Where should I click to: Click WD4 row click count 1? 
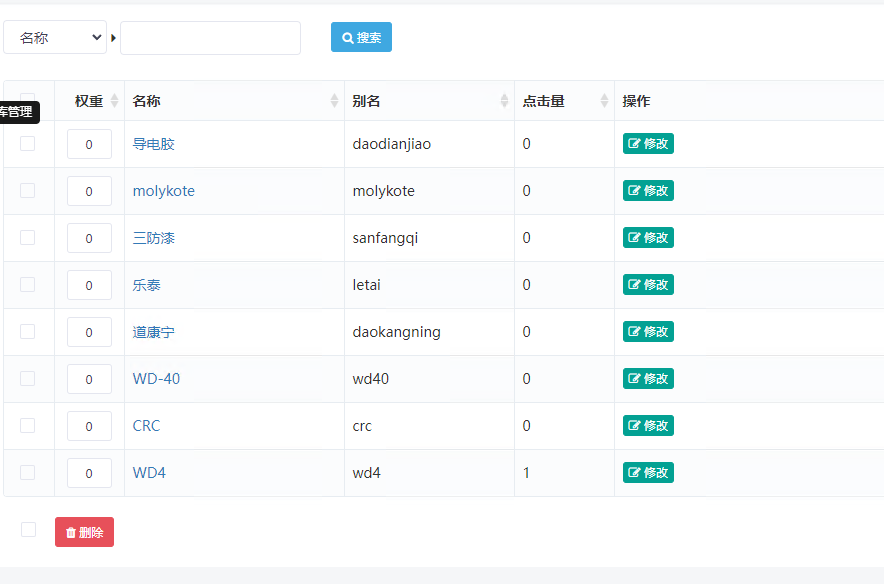526,472
